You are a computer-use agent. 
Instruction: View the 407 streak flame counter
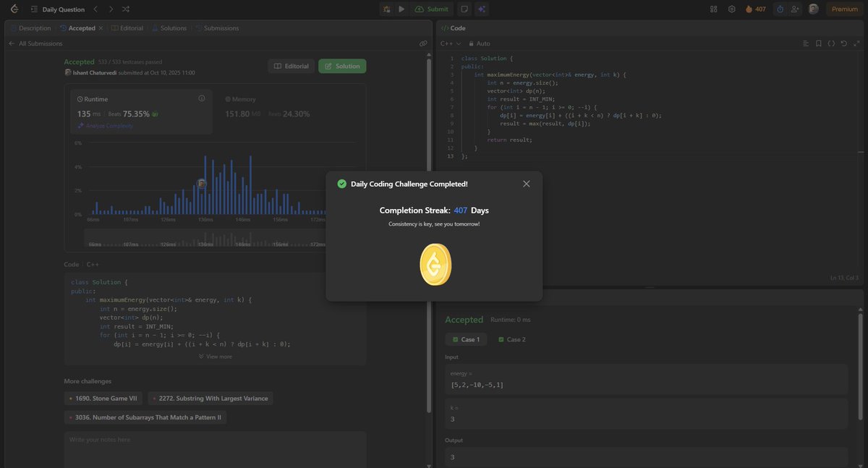click(x=755, y=9)
